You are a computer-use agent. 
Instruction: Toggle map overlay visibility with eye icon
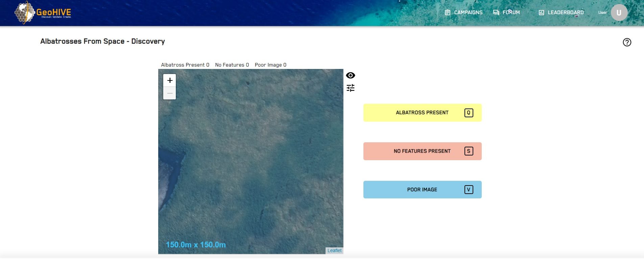coord(350,75)
